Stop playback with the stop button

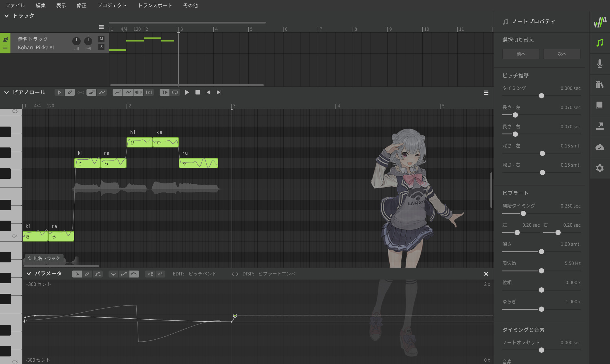click(x=198, y=92)
